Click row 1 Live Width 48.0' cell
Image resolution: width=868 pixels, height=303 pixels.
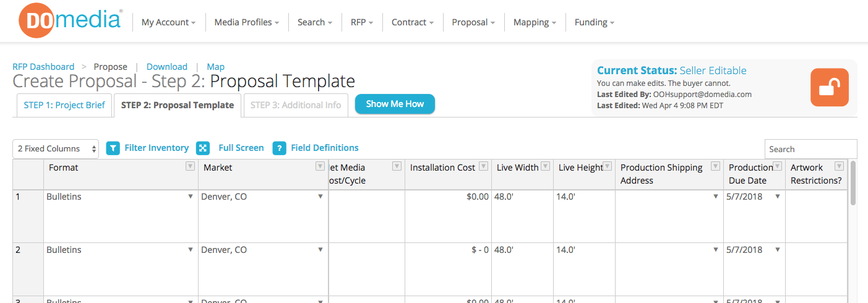tap(522, 216)
